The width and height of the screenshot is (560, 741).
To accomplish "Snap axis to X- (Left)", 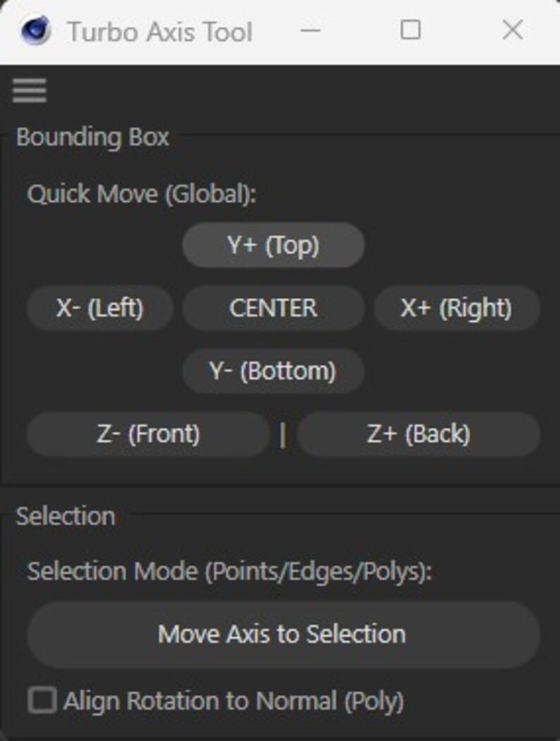I will (100, 308).
